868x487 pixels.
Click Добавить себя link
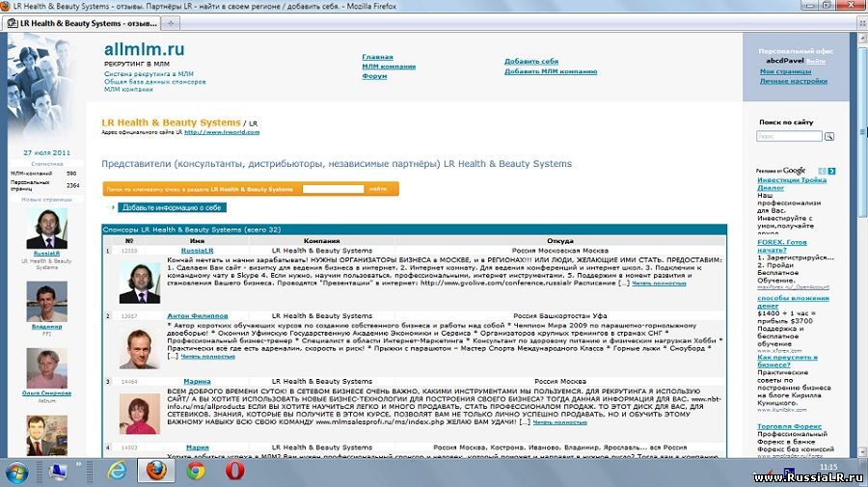pyautogui.click(x=530, y=62)
